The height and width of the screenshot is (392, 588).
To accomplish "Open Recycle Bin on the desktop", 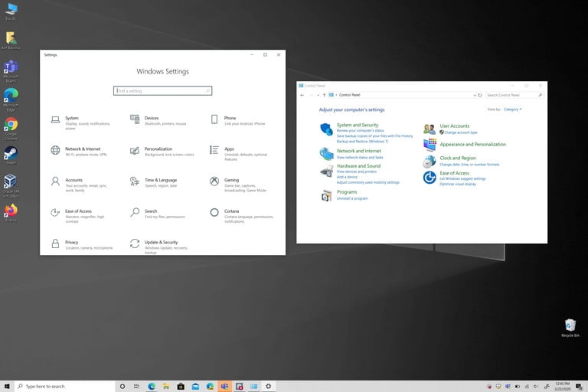I will click(570, 326).
